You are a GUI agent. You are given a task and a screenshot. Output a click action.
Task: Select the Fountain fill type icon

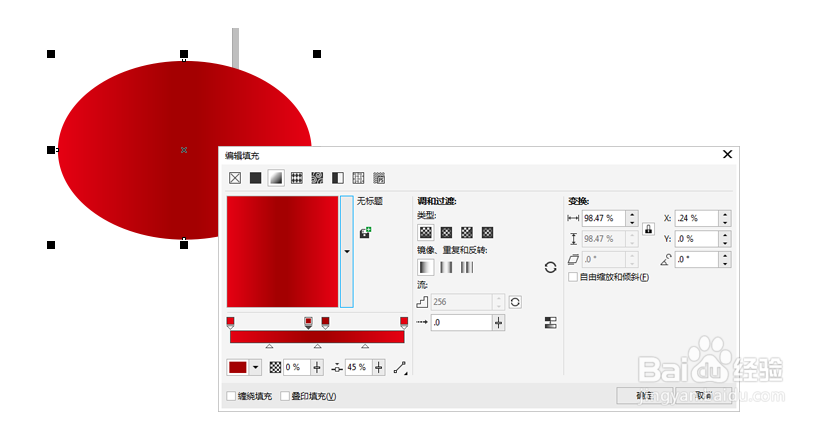[276, 178]
